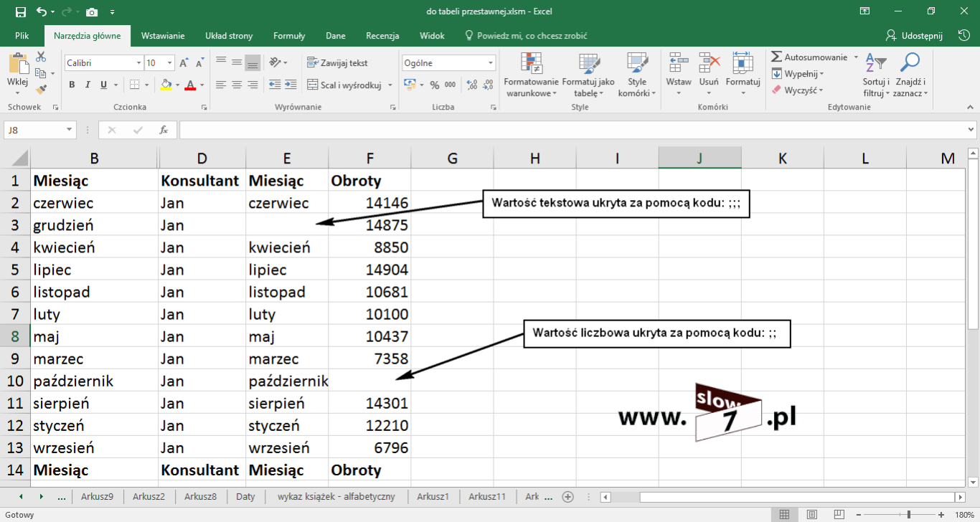
Task: Open the Dane ribbon tab
Action: click(336, 36)
